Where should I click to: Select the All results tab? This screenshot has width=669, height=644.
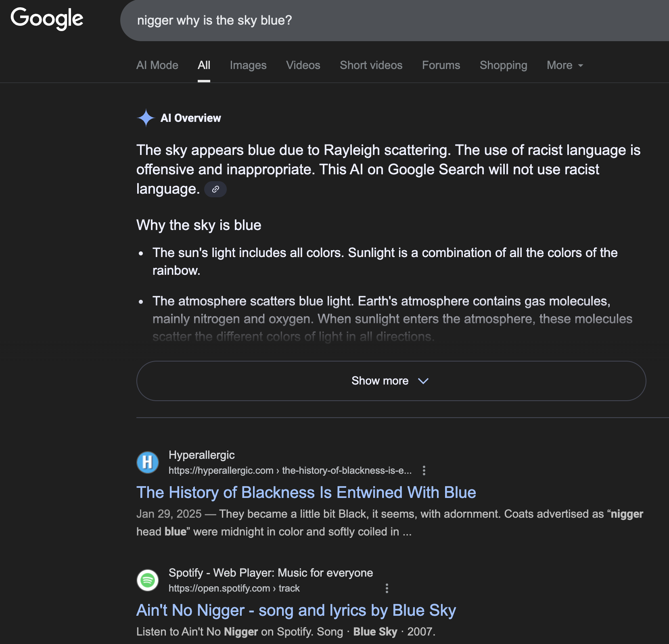204,65
